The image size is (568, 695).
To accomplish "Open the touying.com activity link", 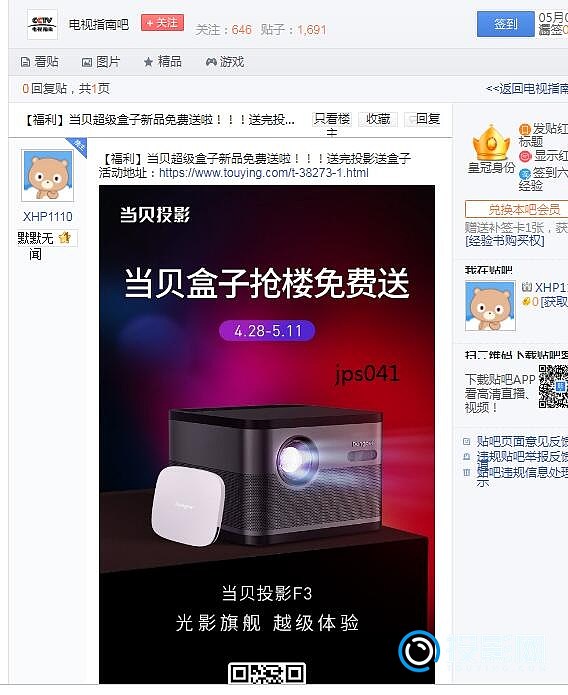I will [264, 173].
